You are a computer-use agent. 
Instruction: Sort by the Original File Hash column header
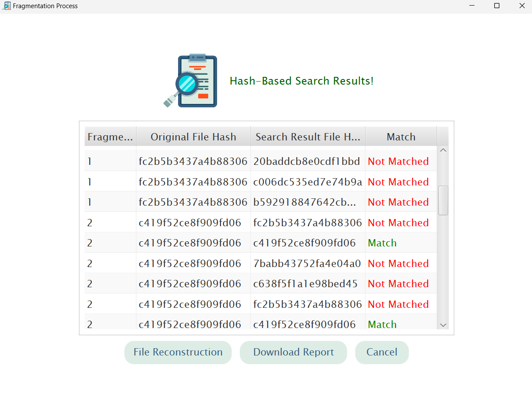tap(193, 137)
